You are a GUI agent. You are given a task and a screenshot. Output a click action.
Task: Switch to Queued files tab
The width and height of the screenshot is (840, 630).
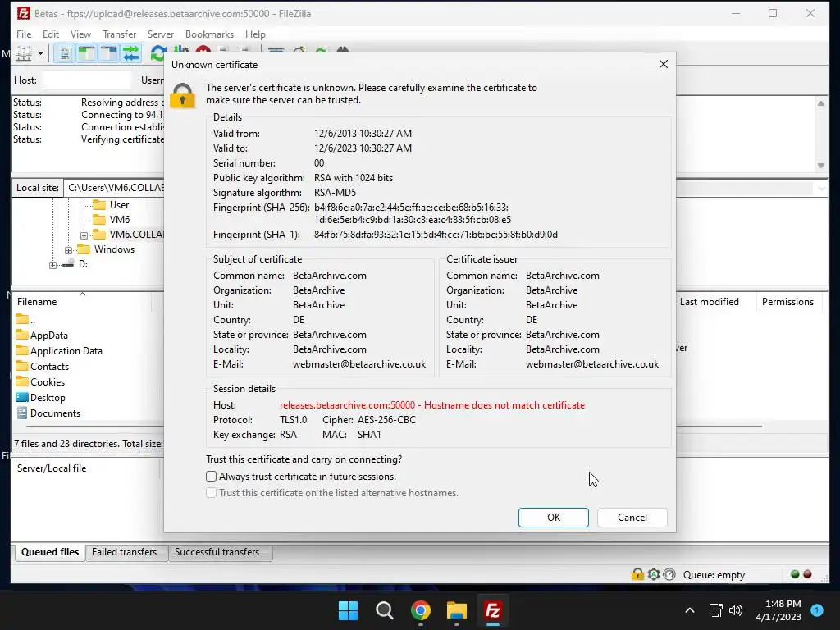[50, 552]
